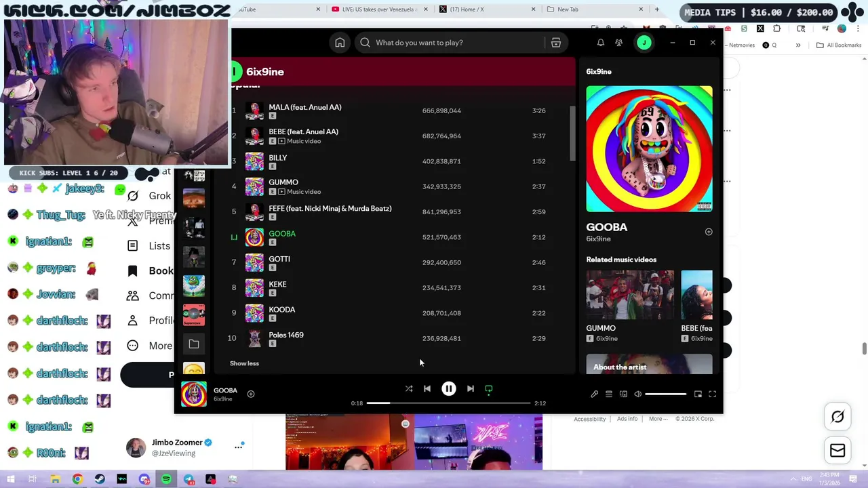The image size is (868, 488).
Task: Adjust the Spotify volume slider
Action: 666,394
